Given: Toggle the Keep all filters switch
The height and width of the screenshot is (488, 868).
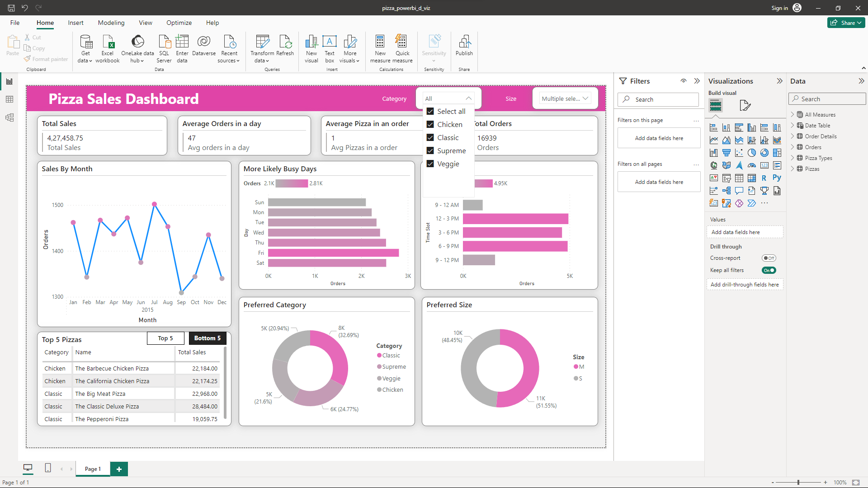Looking at the screenshot, I should [x=769, y=270].
